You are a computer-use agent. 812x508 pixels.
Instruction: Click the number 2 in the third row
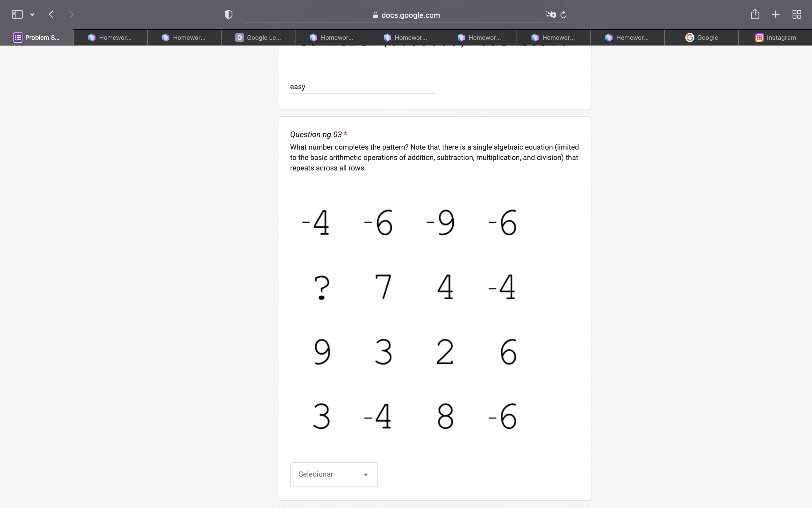click(445, 352)
